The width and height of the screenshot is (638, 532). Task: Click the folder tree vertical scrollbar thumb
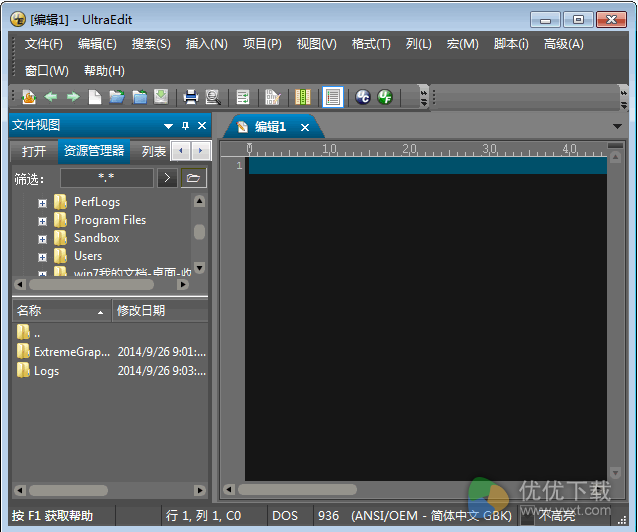199,232
